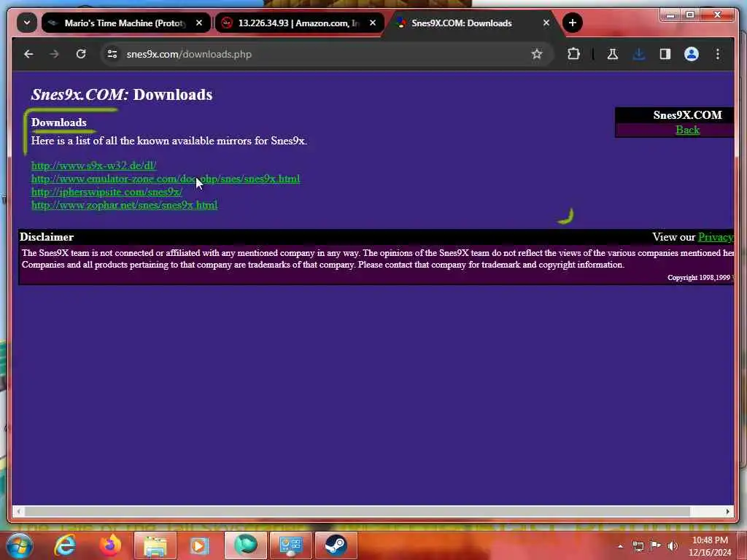Open the ipherswipsite.com/snes9x mirror link
747x560 pixels.
[107, 192]
